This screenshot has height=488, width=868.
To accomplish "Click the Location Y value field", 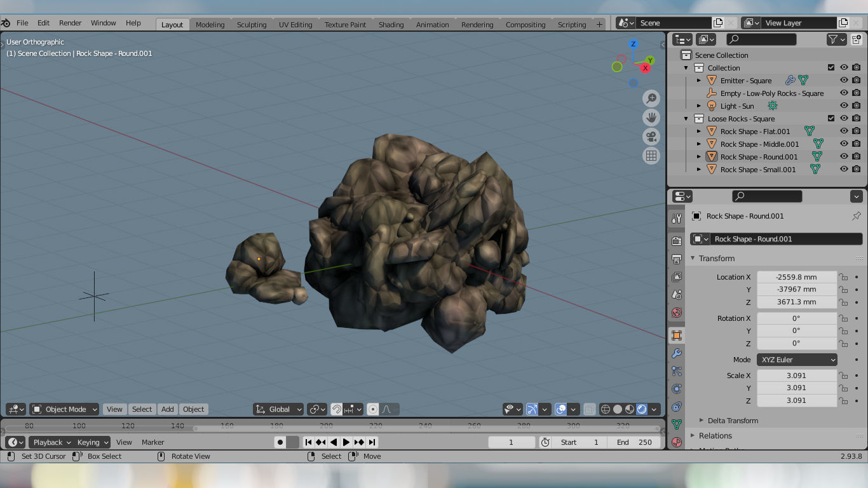I will tap(796, 289).
